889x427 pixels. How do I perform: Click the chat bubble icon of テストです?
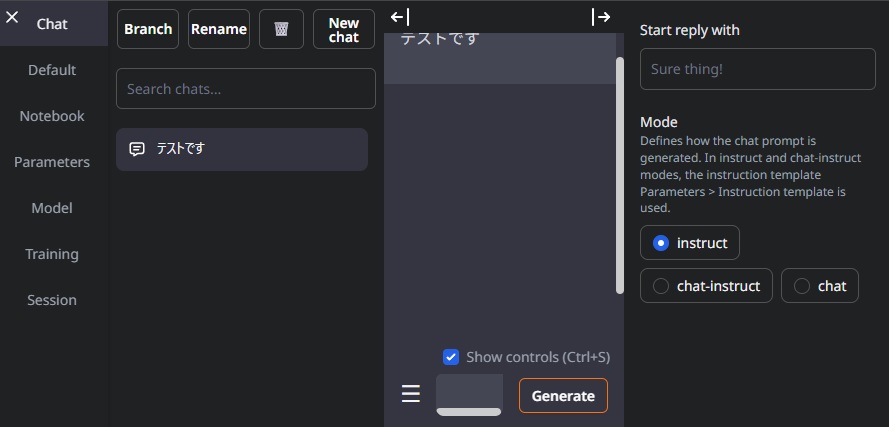coord(137,149)
